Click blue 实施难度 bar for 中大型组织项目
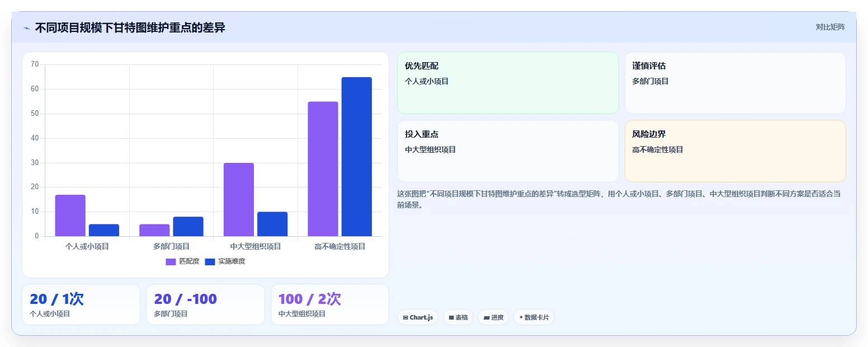 click(x=272, y=224)
